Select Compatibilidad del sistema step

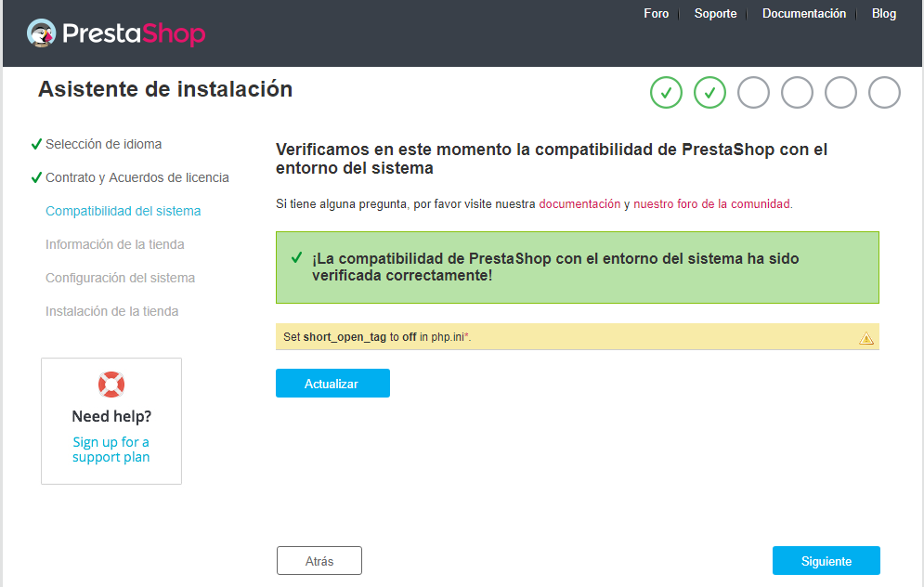tap(124, 211)
